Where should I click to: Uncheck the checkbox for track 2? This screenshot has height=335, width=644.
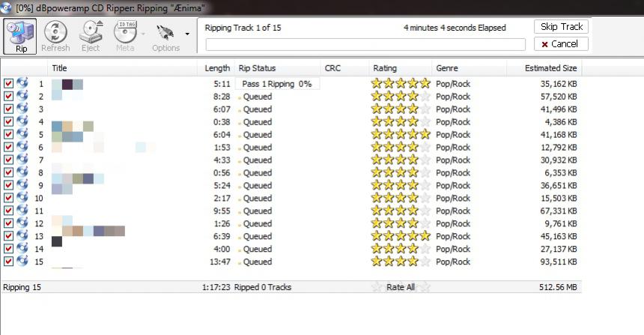[8, 97]
